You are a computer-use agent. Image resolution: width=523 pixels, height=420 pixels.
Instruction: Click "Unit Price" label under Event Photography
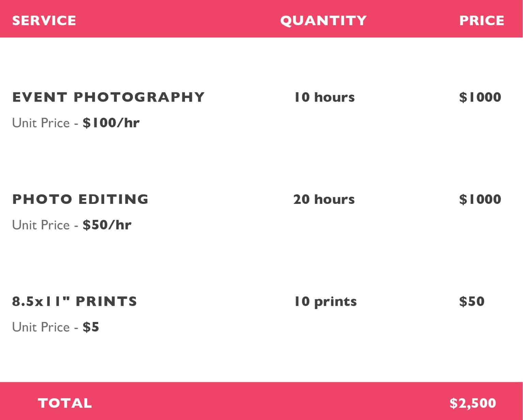click(41, 123)
